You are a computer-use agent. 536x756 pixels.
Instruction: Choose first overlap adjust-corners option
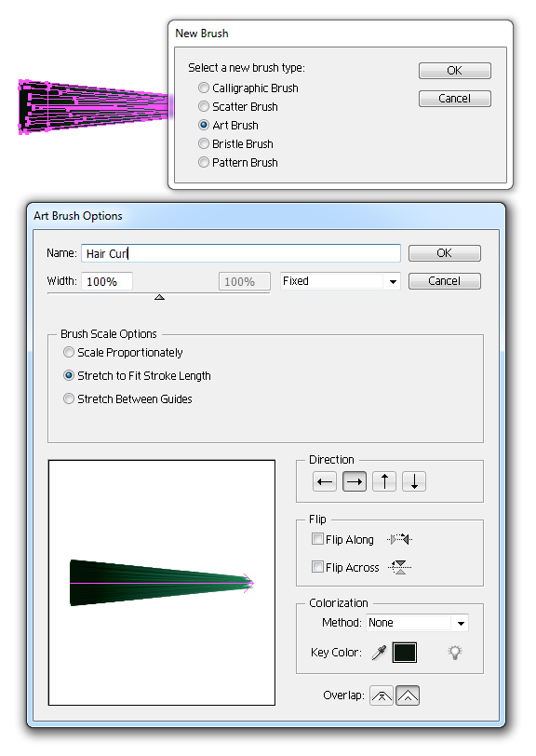pos(382,695)
